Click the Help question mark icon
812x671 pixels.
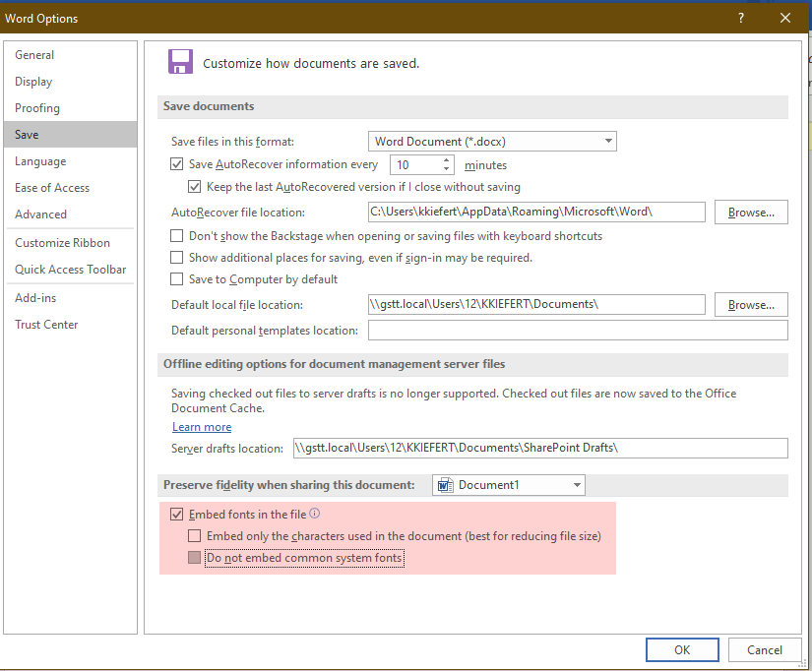point(741,18)
